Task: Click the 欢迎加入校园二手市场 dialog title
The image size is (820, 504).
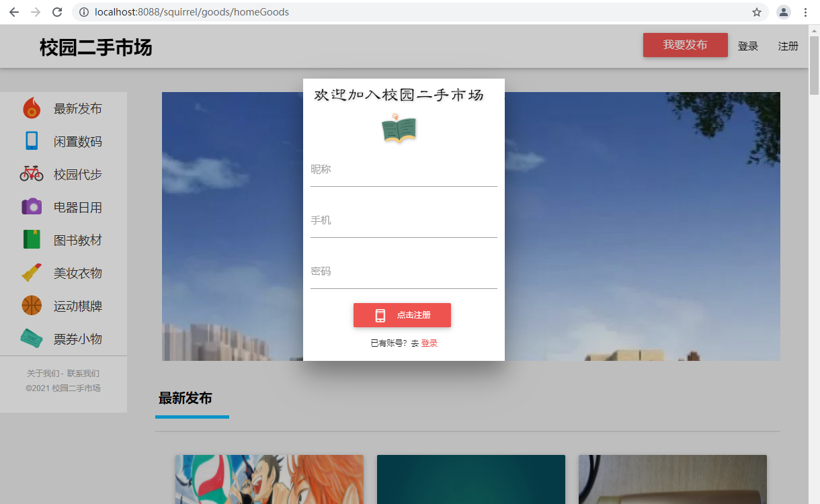Action: [x=399, y=95]
